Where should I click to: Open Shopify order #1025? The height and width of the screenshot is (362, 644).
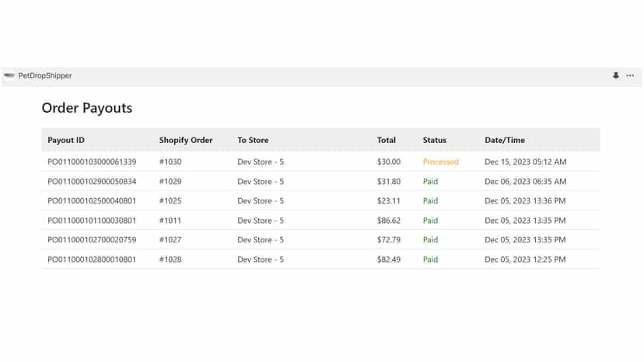coord(170,200)
